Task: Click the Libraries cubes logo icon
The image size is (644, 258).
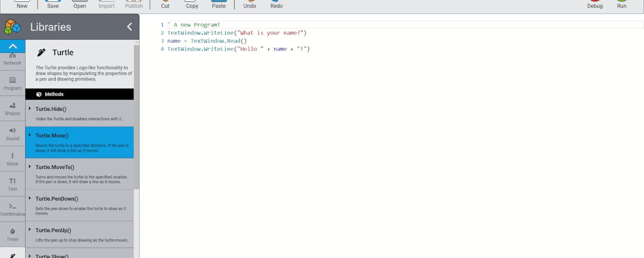Action: [x=12, y=27]
